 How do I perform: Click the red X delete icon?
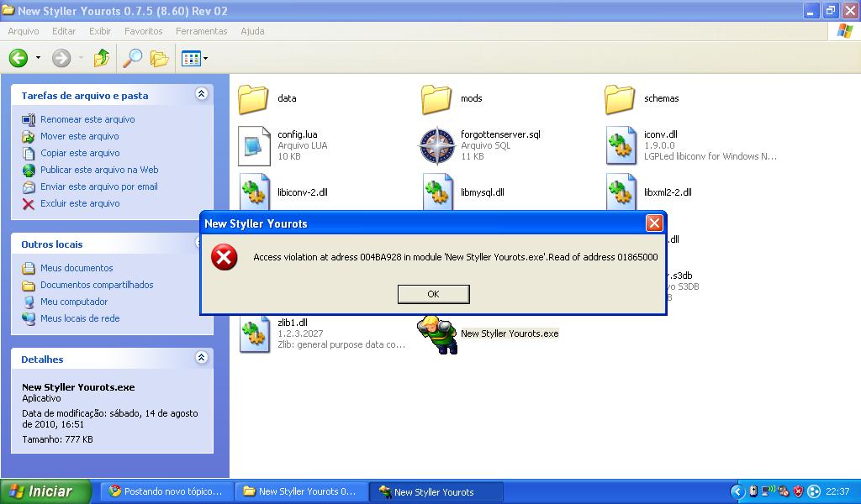click(x=28, y=204)
